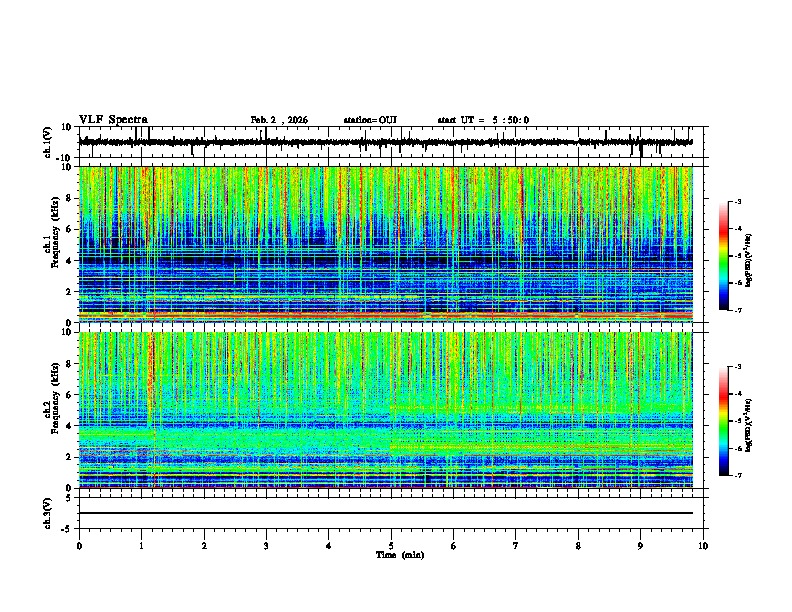
Task: Click the "4" minute time axis tick label
Action: click(x=329, y=546)
